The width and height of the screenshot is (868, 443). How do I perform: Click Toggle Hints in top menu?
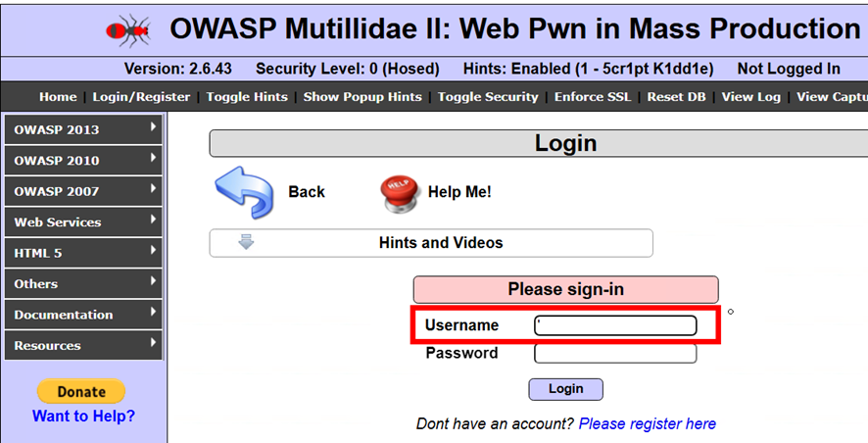247,97
